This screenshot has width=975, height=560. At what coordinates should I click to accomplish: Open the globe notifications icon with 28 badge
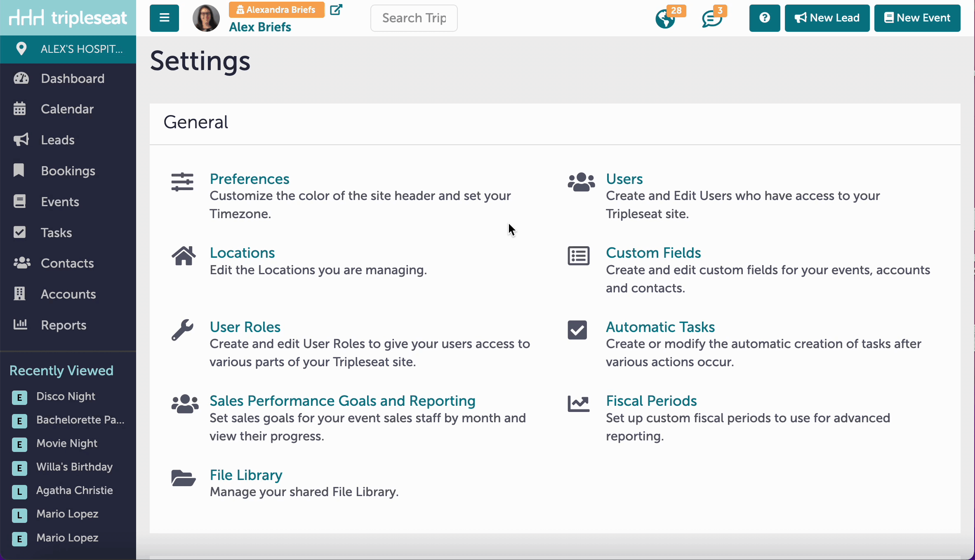coord(666,19)
